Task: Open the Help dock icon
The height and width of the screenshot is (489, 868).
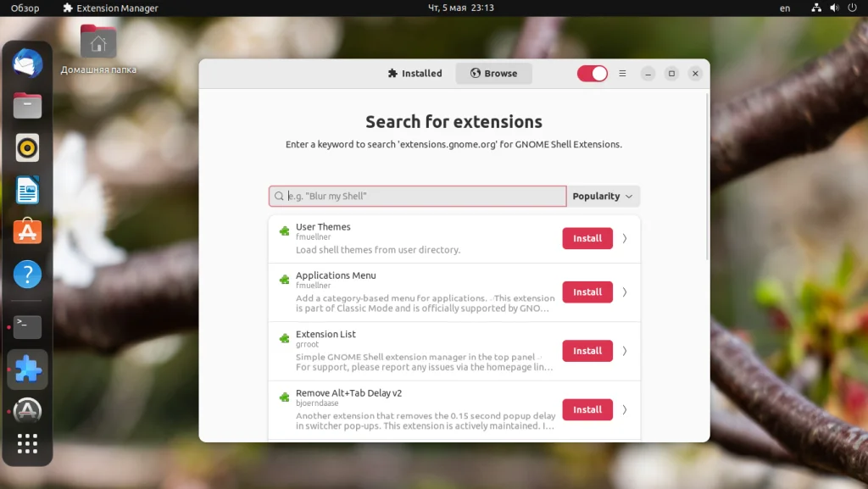Action: point(27,274)
